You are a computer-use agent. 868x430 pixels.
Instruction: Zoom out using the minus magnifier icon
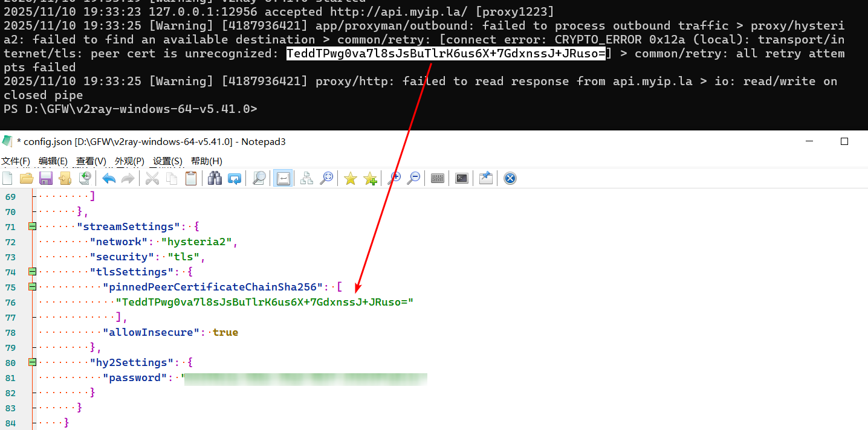(413, 178)
